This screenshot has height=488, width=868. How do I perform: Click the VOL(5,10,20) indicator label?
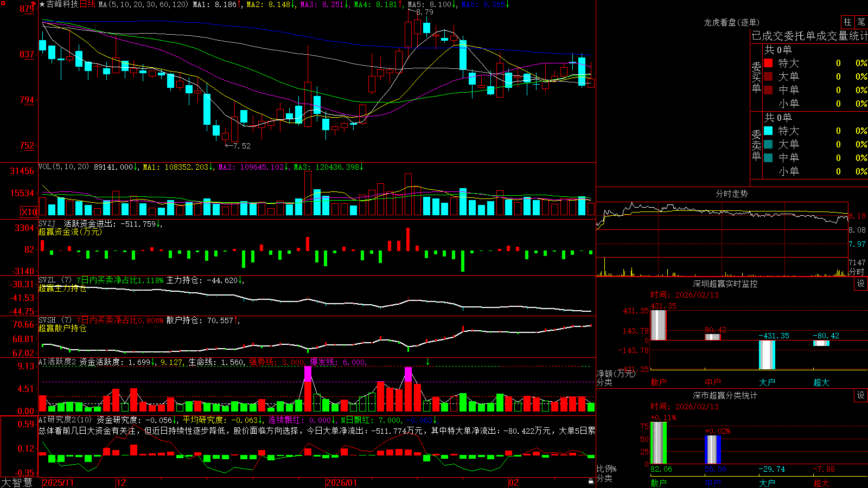pos(63,167)
